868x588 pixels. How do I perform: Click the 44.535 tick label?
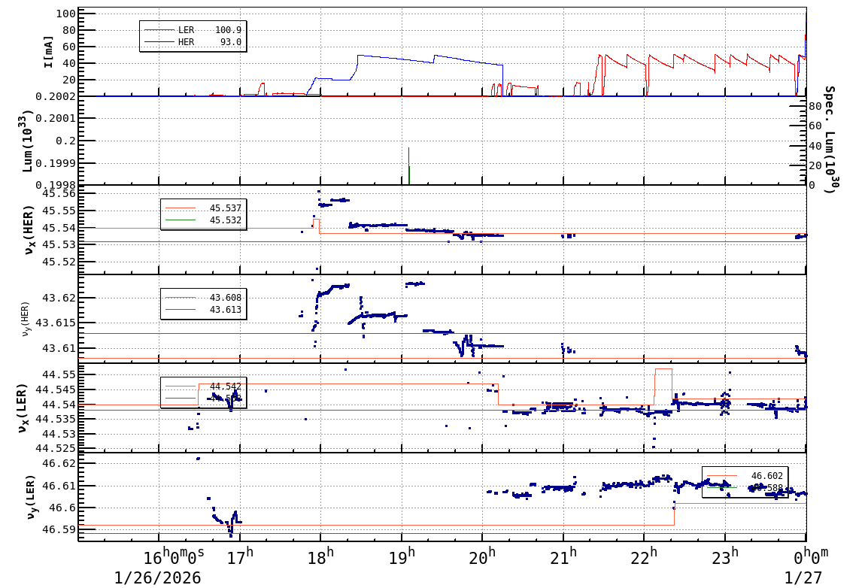(56, 420)
